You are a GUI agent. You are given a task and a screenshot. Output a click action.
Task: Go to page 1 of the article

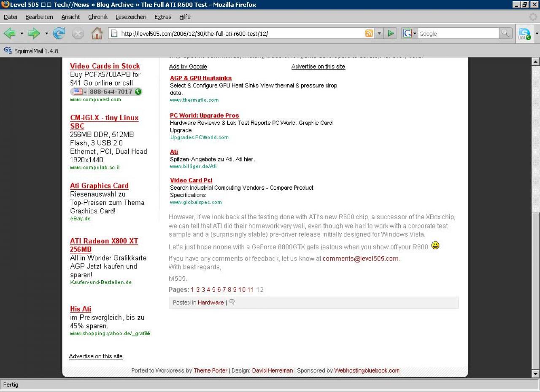pyautogui.click(x=192, y=290)
